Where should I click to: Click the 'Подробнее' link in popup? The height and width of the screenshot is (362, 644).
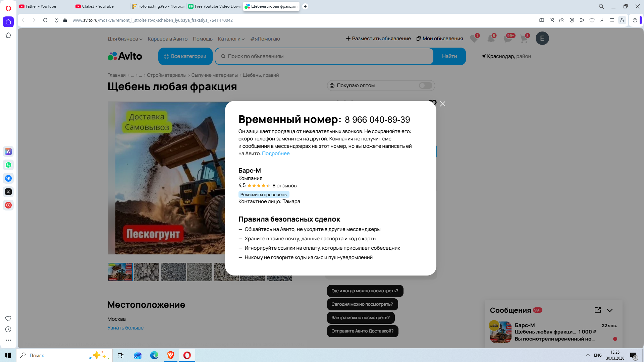(x=275, y=154)
